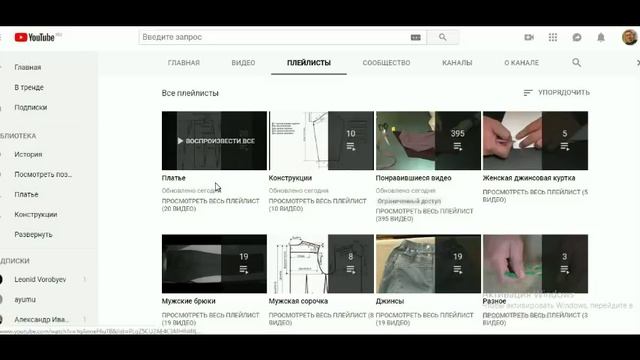
Task: Click the search magnifier button
Action: coord(442,37)
